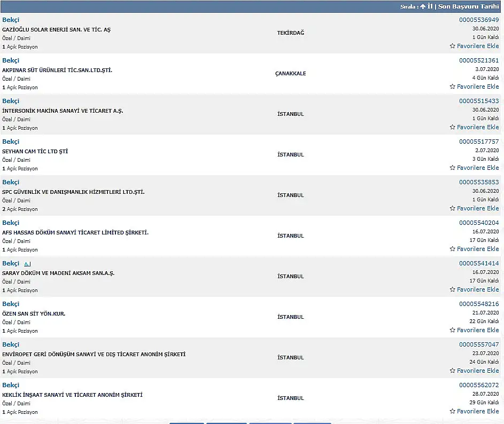504x424 pixels.
Task: Select job ID 00005517757
Action: (479, 142)
